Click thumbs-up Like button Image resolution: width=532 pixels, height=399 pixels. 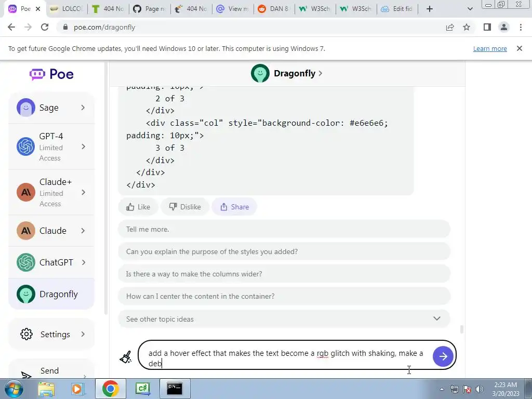(x=138, y=207)
